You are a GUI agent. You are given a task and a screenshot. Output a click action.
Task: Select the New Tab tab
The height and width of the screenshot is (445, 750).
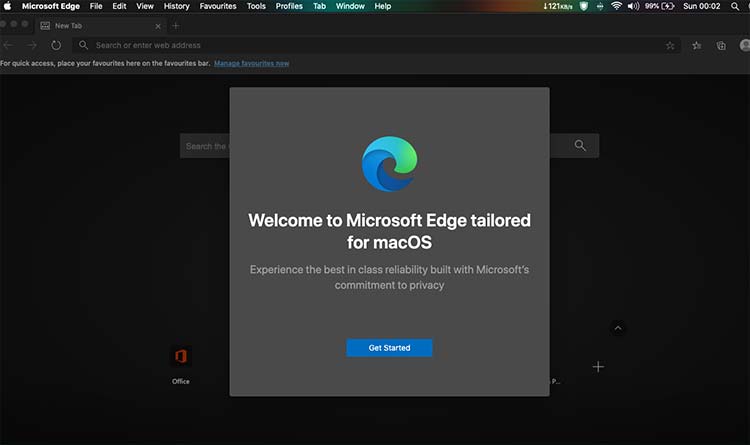100,26
